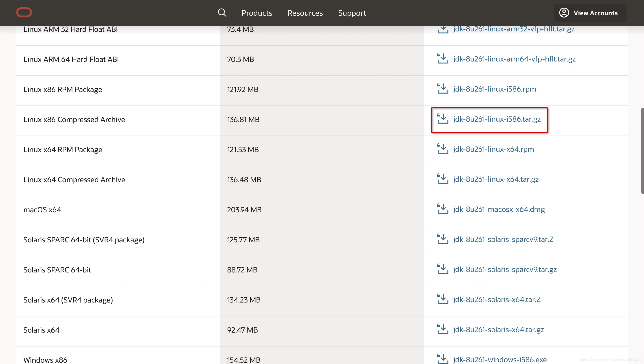The image size is (644, 364).
Task: Download jdk-8u261-linux-i586.rpm link
Action: (x=495, y=89)
